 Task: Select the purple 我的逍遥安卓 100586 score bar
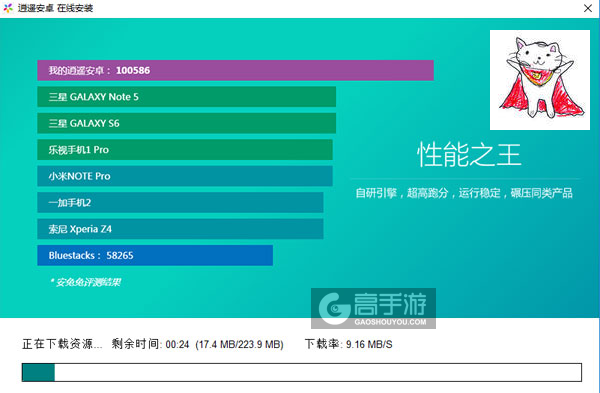pos(235,70)
